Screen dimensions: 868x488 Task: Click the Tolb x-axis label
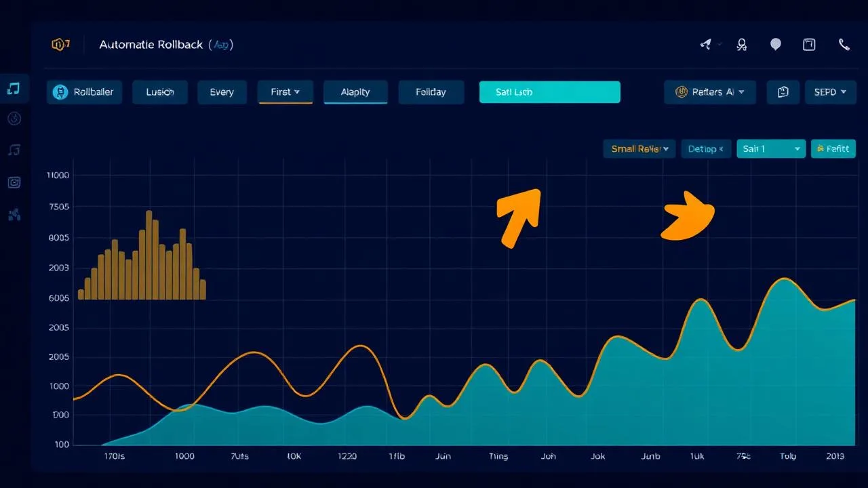(788, 456)
